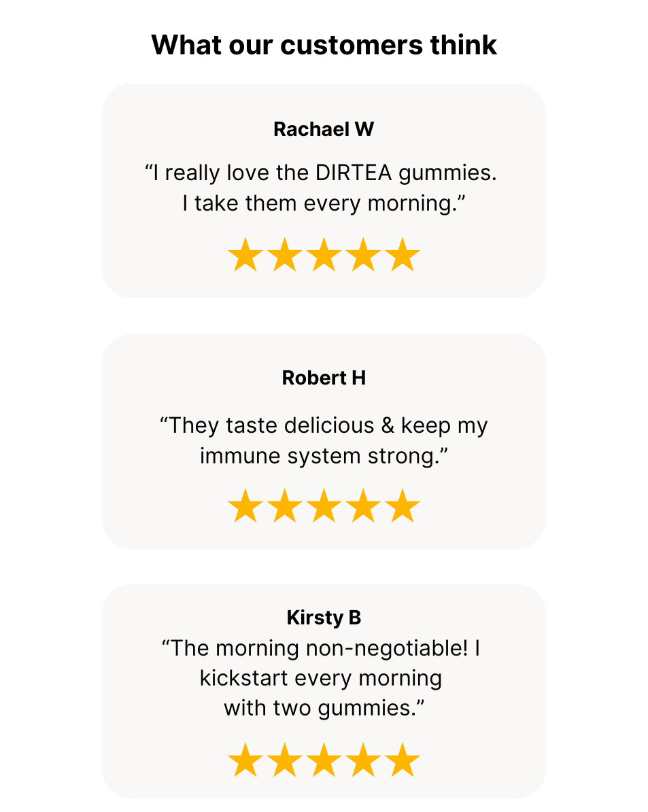Image resolution: width=648 pixels, height=812 pixels.
Task: Click the third star in Rachael W's rating
Action: [x=324, y=255]
